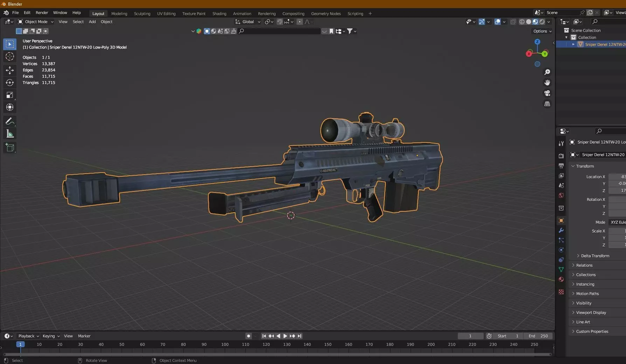Open the Options dropdown
626x364 pixels.
[x=542, y=31]
